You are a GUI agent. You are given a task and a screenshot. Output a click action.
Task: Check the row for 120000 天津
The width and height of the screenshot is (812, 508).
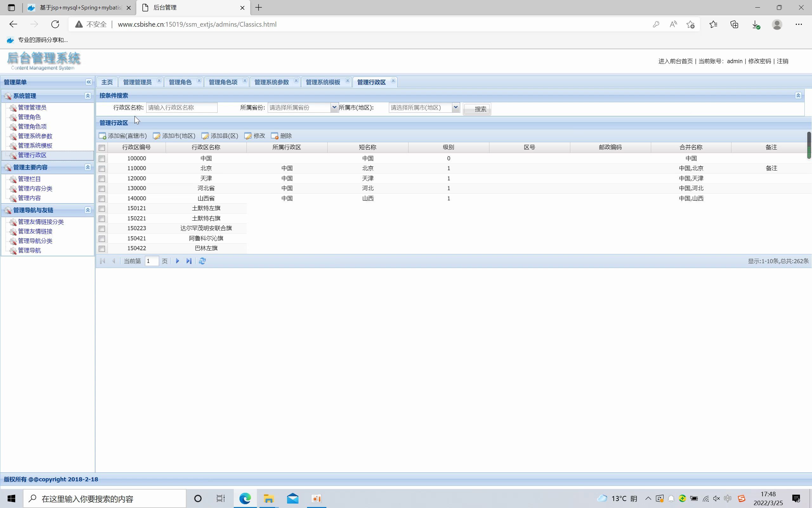point(102,179)
